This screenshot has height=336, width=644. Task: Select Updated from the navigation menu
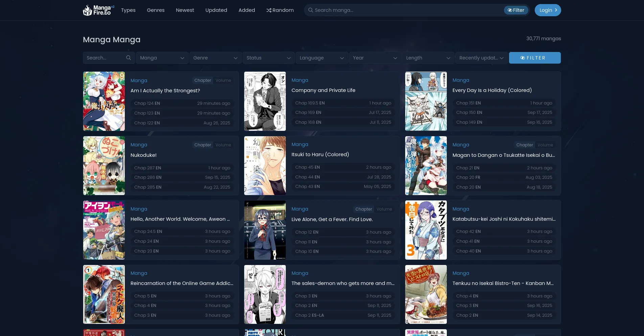(216, 10)
